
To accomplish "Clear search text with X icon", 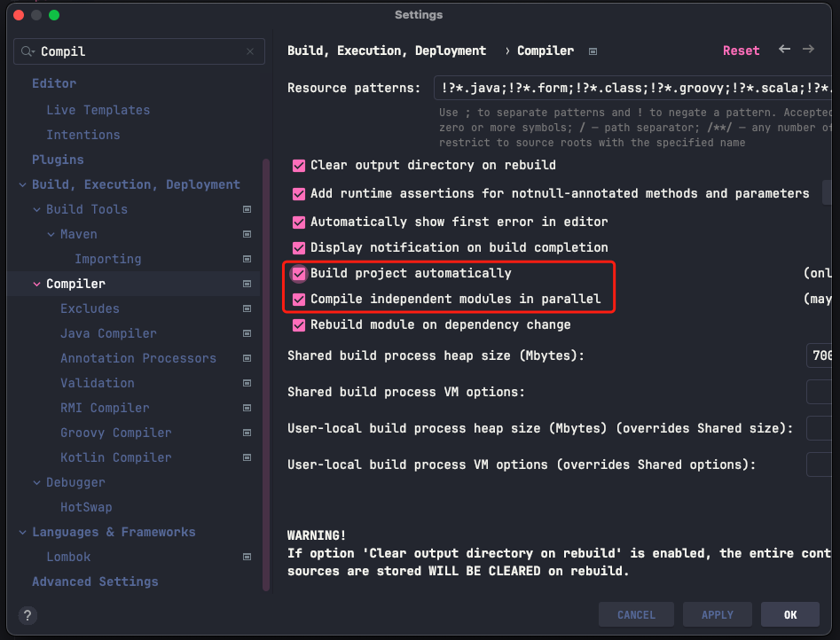I will tap(250, 51).
